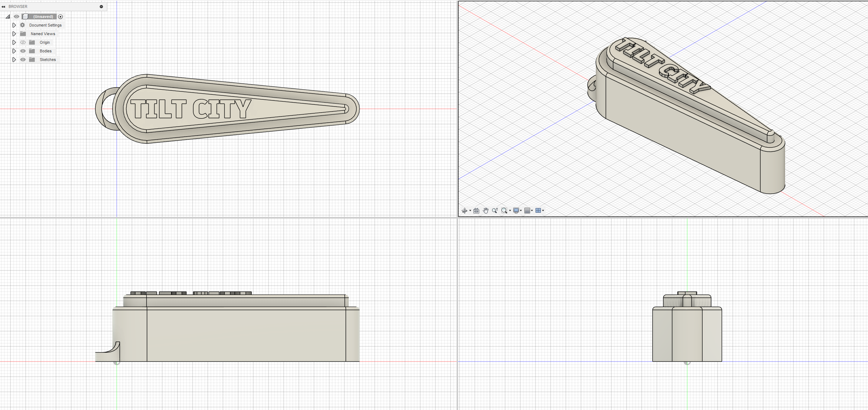The width and height of the screenshot is (868, 410).
Task: Select the Origin label in browser
Action: point(45,42)
